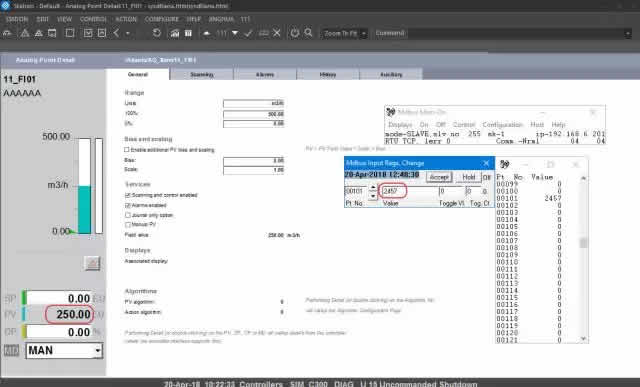Click the 100% range input field
Screen dimensions: 640x387
[x=253, y=114]
